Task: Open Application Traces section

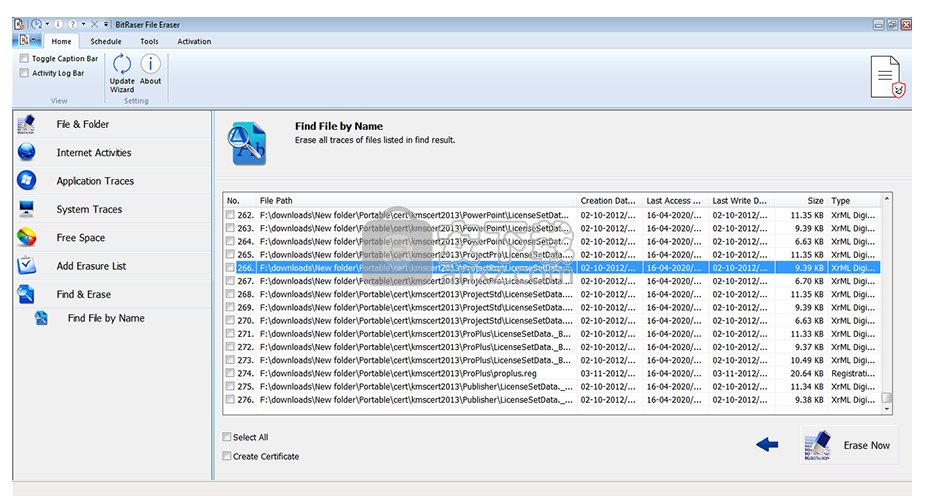Action: pos(113,181)
